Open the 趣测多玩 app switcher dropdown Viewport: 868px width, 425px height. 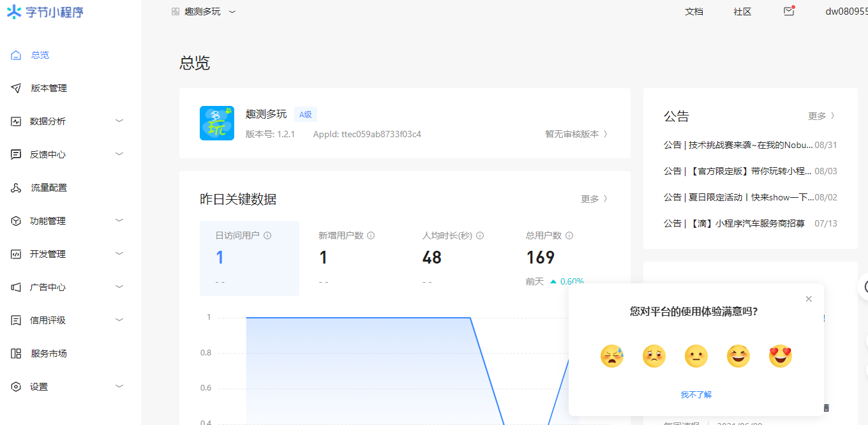[204, 11]
